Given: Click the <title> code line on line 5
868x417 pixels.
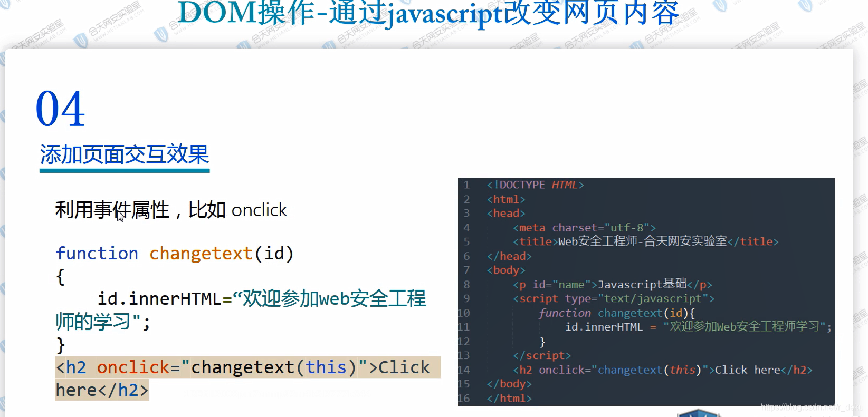Looking at the screenshot, I should (x=646, y=241).
